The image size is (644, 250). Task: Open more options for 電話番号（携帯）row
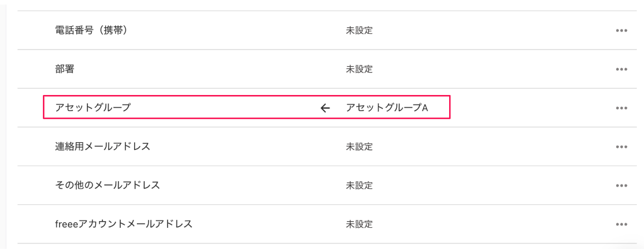[x=622, y=31]
